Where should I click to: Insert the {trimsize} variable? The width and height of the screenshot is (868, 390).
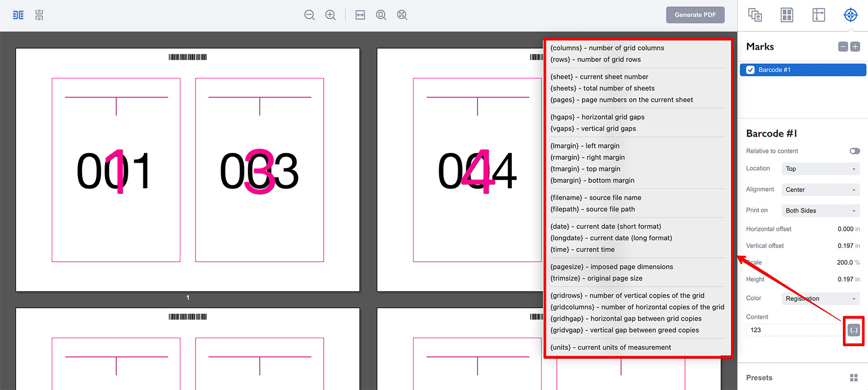click(x=596, y=278)
